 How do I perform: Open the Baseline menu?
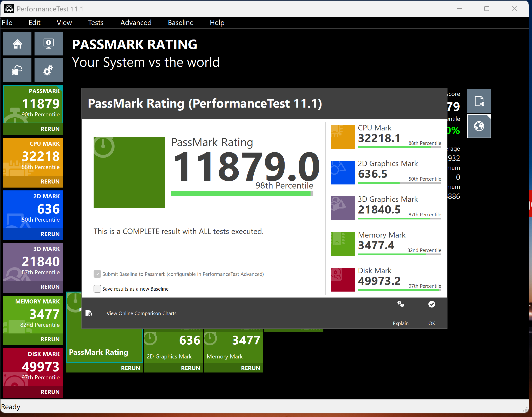[181, 22]
